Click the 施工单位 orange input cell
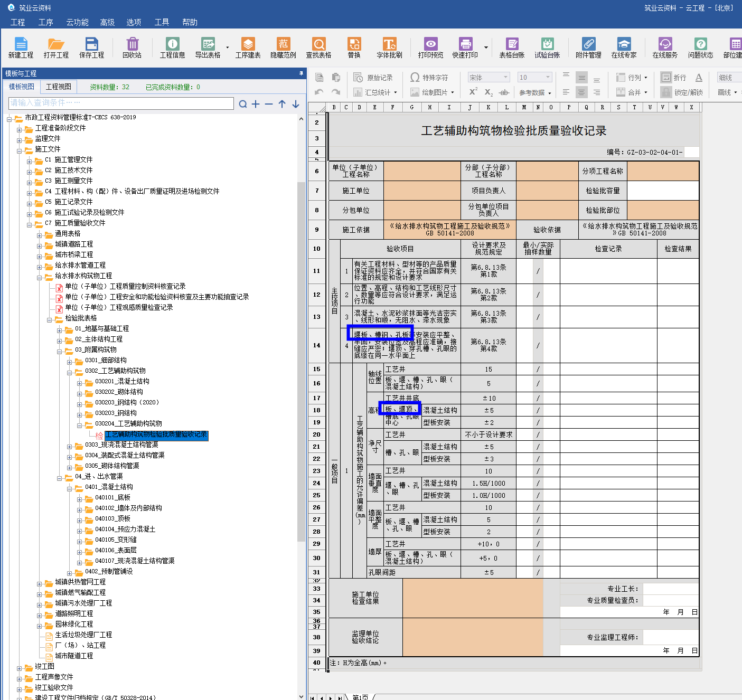The width and height of the screenshot is (742, 700). click(422, 191)
